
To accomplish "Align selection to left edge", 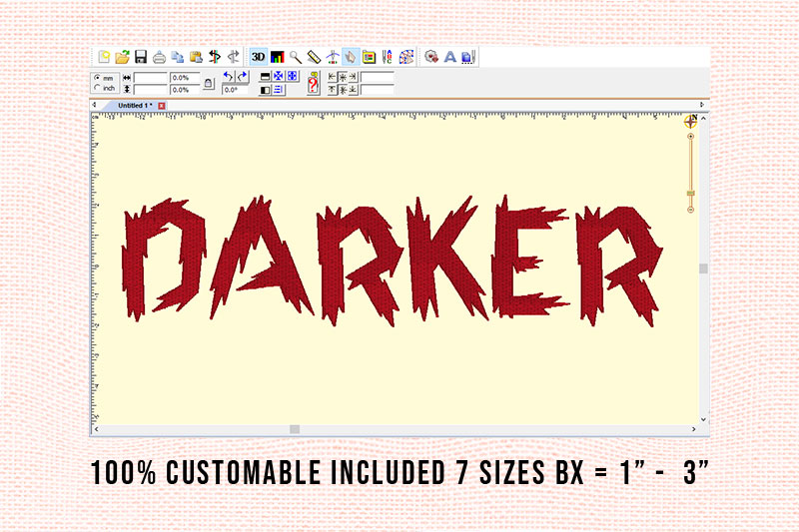I will click(333, 77).
